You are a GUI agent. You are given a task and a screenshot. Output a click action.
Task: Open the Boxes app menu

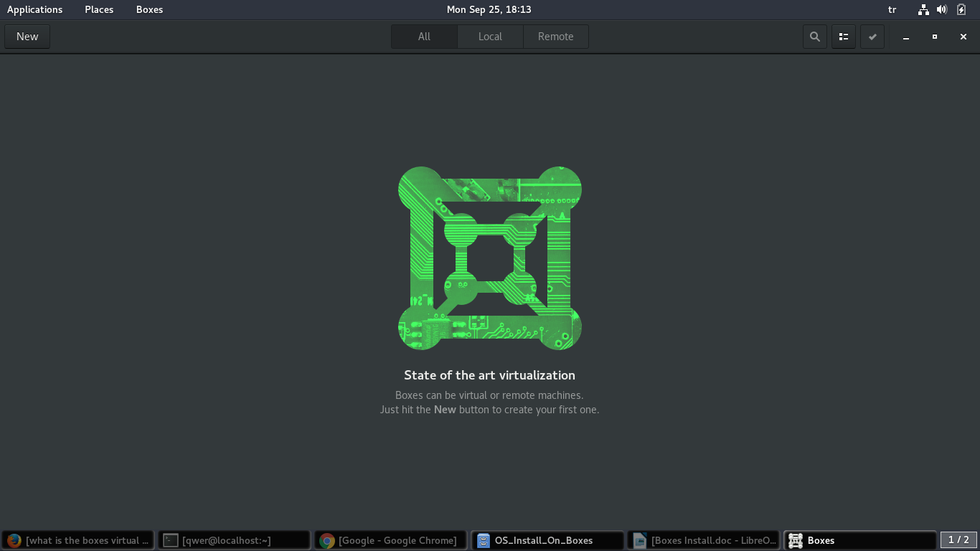[x=149, y=9]
